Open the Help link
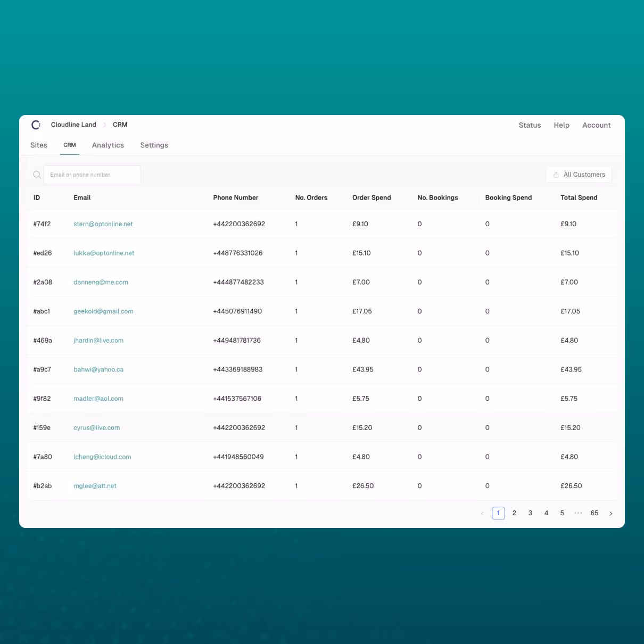The image size is (644, 644). coord(562,125)
